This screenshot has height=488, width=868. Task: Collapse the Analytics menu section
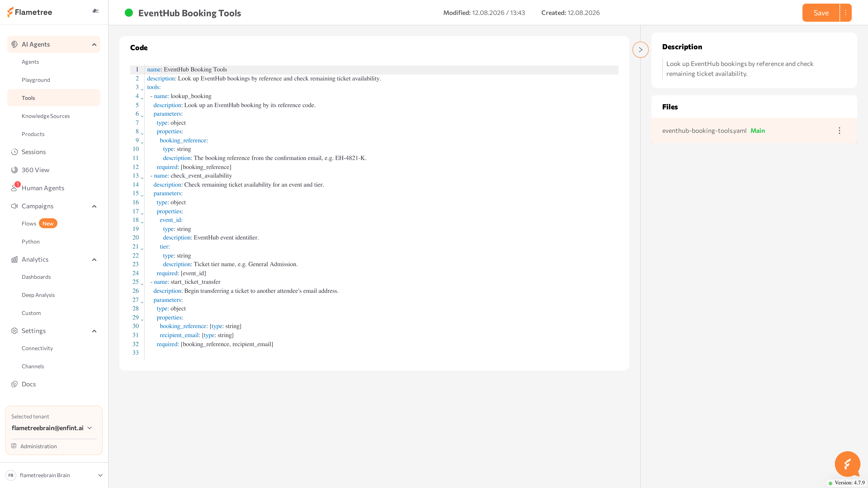[x=94, y=259]
